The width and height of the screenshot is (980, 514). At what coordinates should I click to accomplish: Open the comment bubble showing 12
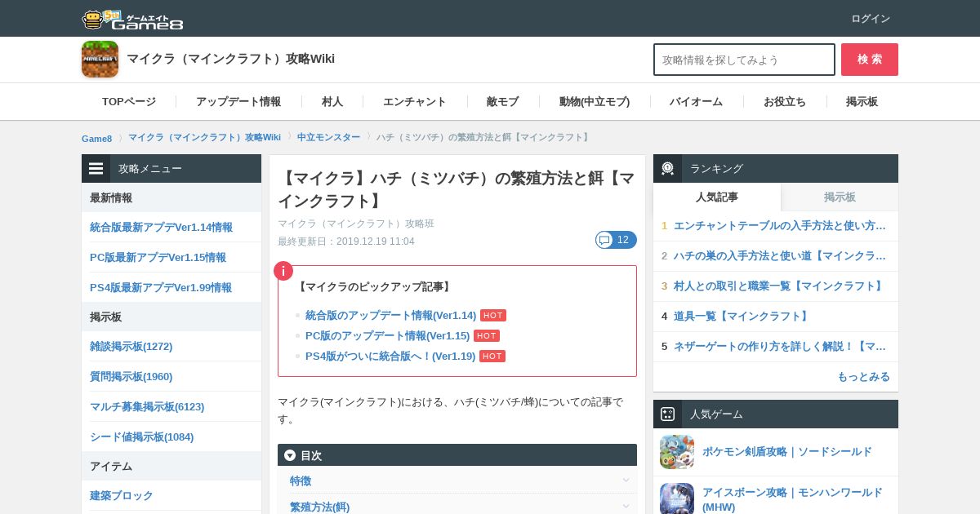pos(616,240)
